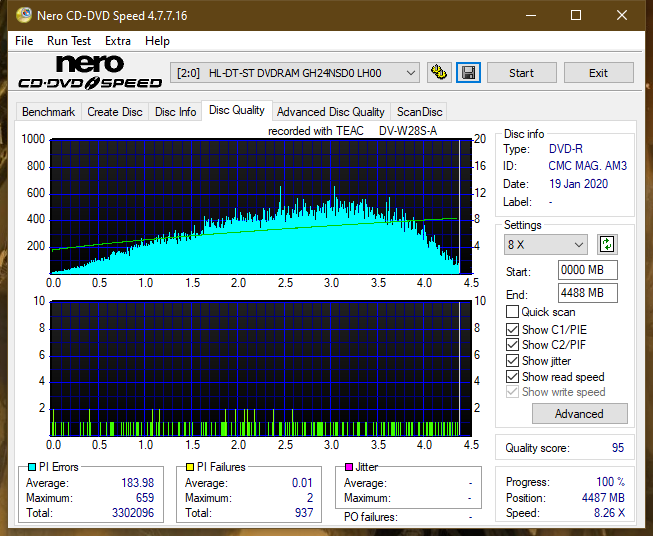Click the progress value 100 %
653x536 pixels.
[x=611, y=482]
